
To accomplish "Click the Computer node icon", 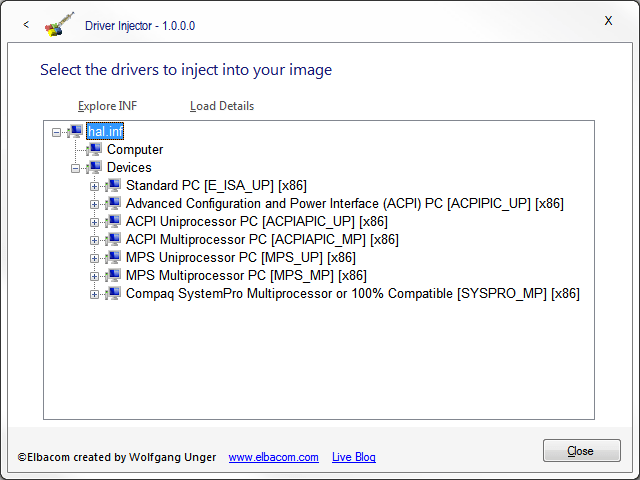I will point(95,149).
